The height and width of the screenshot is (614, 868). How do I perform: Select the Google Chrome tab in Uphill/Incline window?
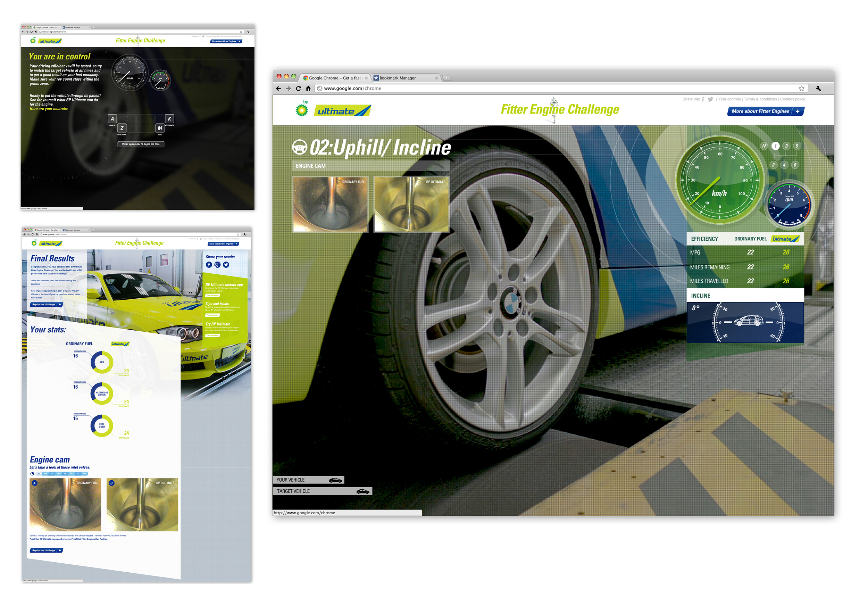point(335,78)
